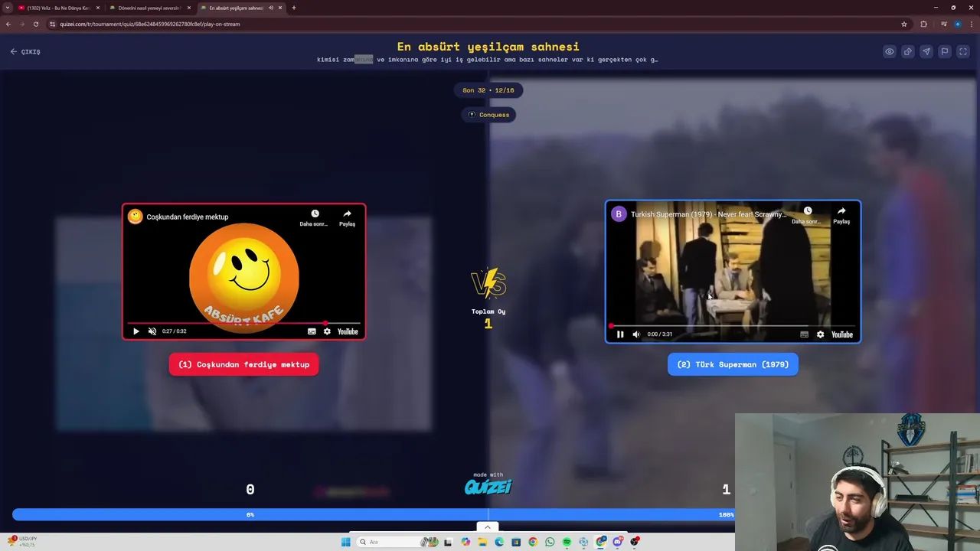Click Paylaş share arrow on right video
Viewport: 980px width, 551px height.
(x=841, y=215)
